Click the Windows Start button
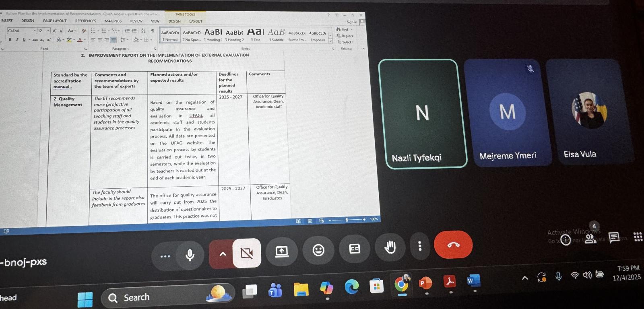The image size is (644, 309). tap(85, 299)
